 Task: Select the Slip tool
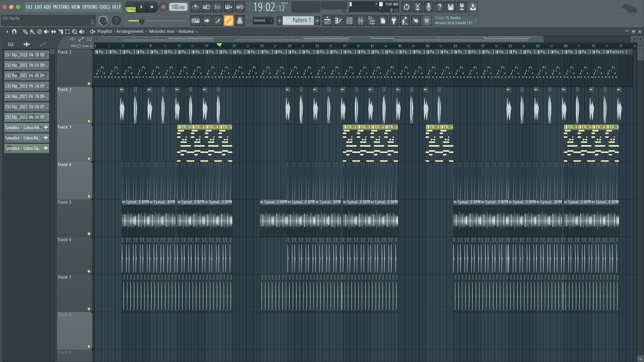[x=53, y=32]
